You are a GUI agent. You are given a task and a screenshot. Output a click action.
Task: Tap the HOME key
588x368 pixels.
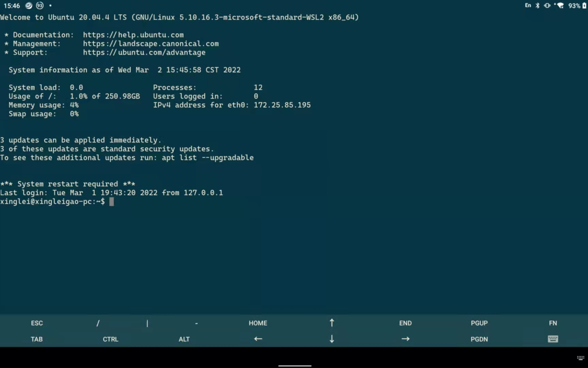pos(258,323)
